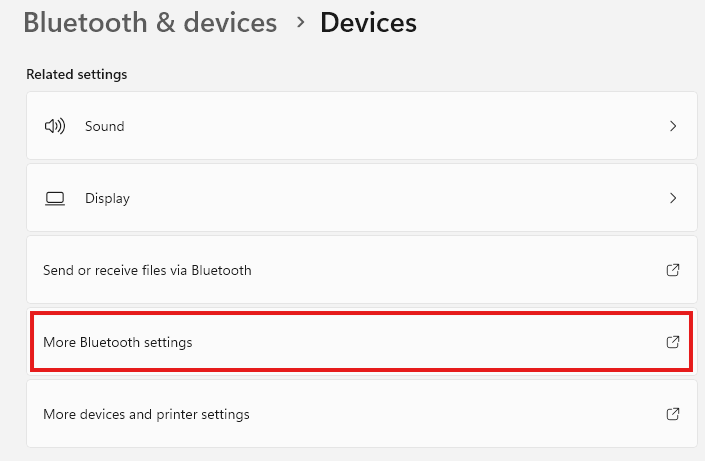Screen dimensions: 705x461
Task: Click the Sound speaker icon
Action: point(55,127)
